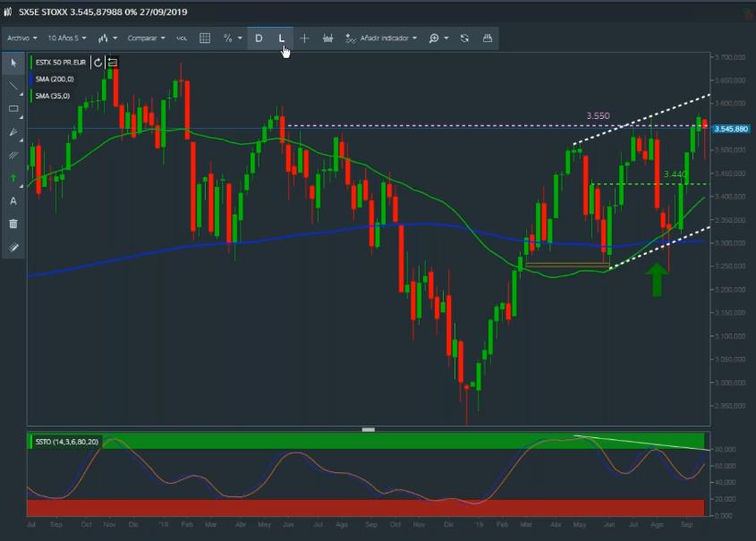
Task: Open the Archivo menu
Action: point(22,38)
